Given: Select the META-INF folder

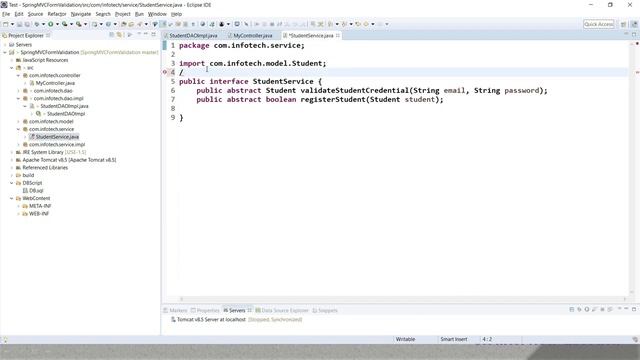Looking at the screenshot, I should tap(40, 206).
